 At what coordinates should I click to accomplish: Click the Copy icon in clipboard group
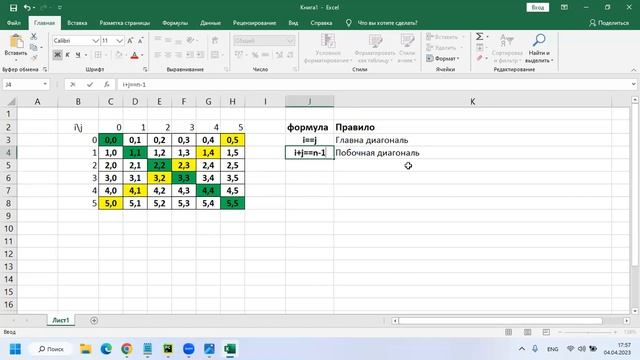pos(33,47)
